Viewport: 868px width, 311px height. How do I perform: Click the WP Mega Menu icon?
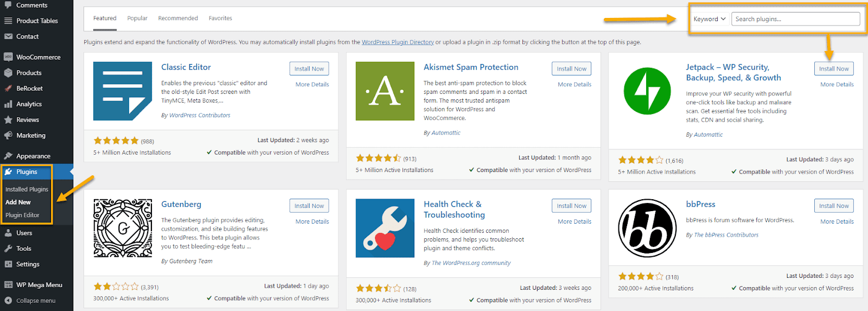pos(8,285)
